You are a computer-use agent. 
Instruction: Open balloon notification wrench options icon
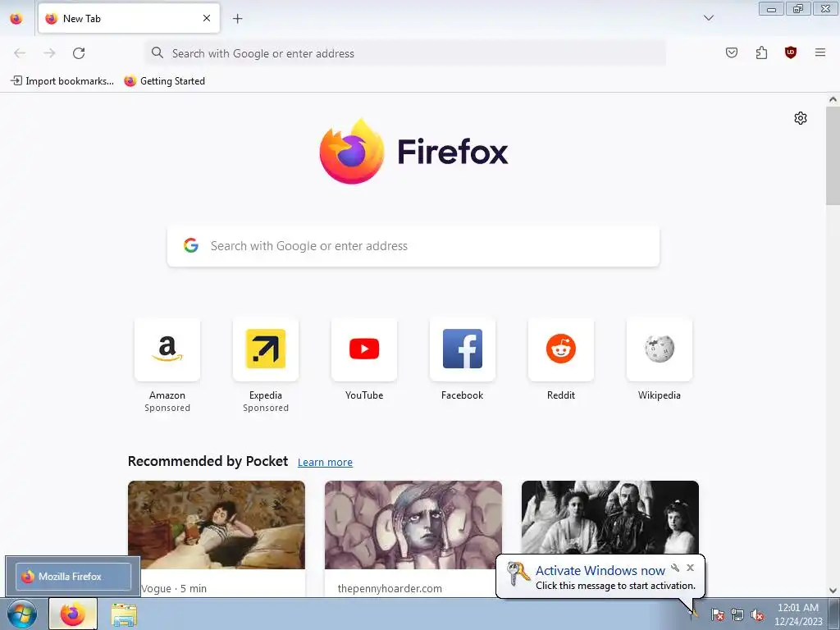675,568
